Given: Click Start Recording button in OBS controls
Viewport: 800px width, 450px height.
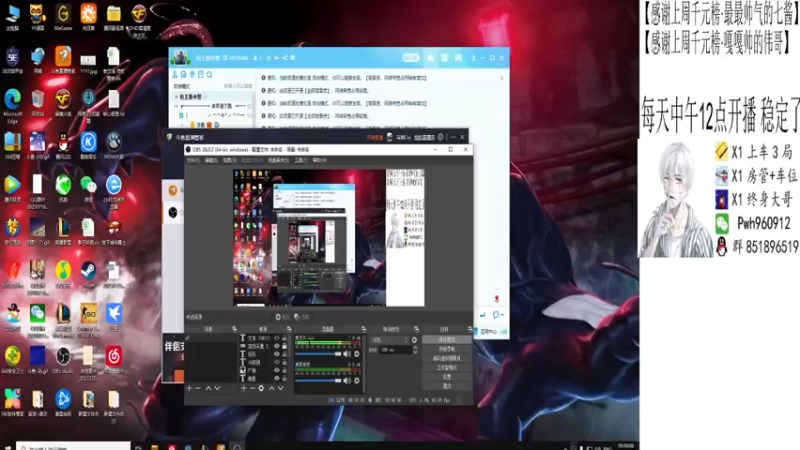Looking at the screenshot, I should 446,349.
